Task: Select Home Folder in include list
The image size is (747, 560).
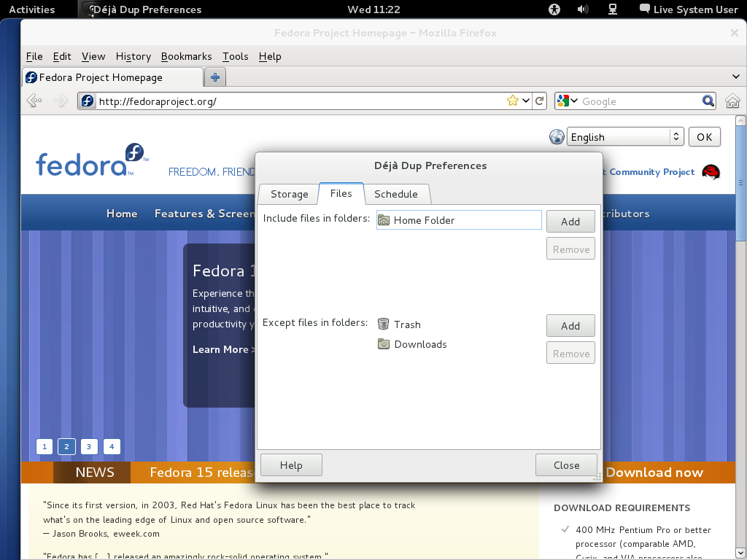Action: pyautogui.click(x=459, y=220)
